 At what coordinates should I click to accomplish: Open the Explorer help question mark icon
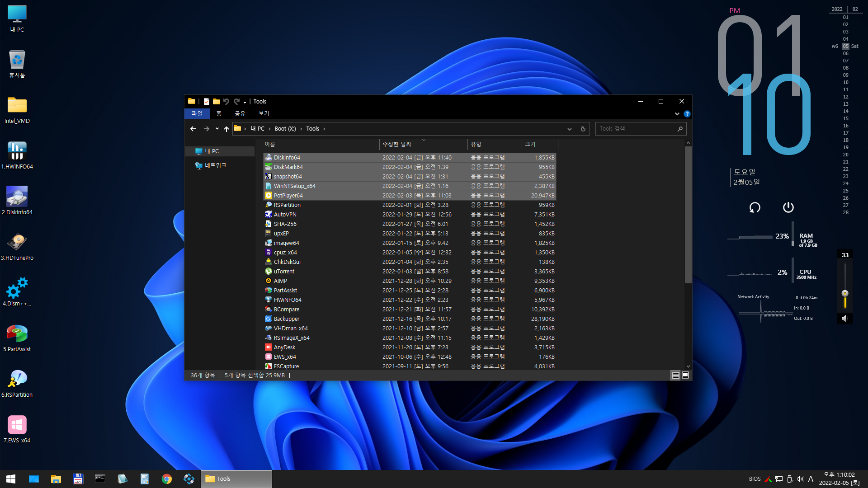pyautogui.click(x=687, y=114)
